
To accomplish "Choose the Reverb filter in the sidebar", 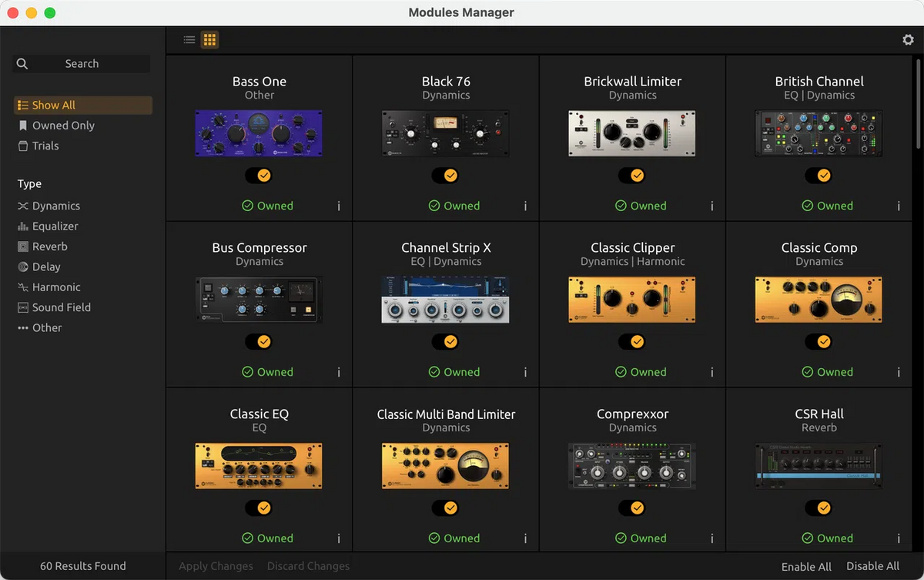I will 24,246.
